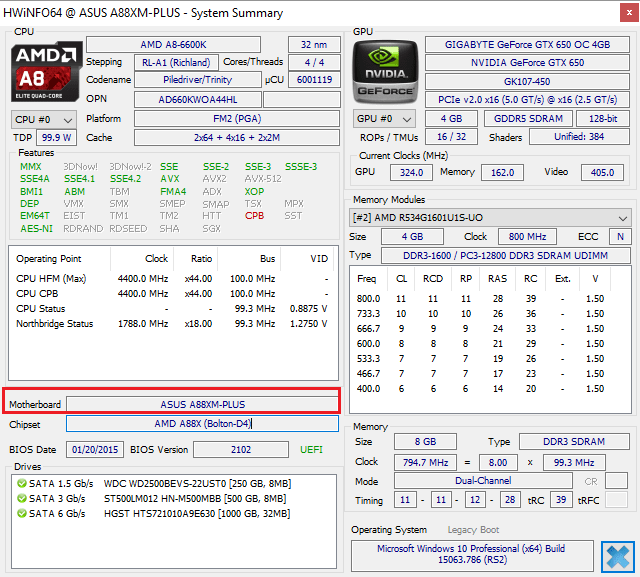This screenshot has width=640, height=577.
Task: Click the 666.7 frequency timing row
Action: [x=481, y=329]
